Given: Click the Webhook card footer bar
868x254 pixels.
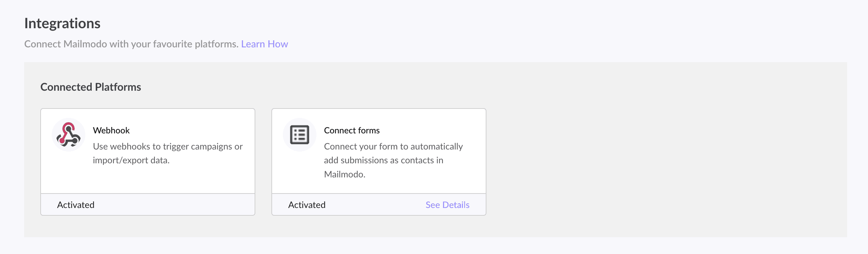Looking at the screenshot, I should 147,205.
